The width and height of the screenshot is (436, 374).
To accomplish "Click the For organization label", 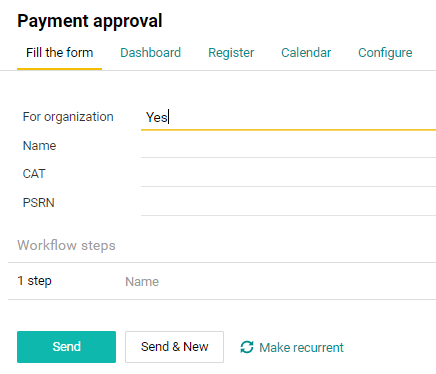I will tap(68, 117).
